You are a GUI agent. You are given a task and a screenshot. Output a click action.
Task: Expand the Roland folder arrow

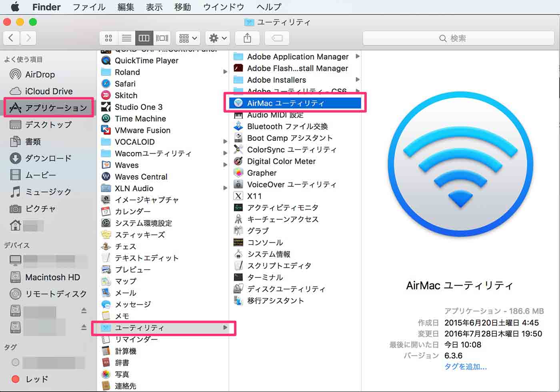click(225, 72)
